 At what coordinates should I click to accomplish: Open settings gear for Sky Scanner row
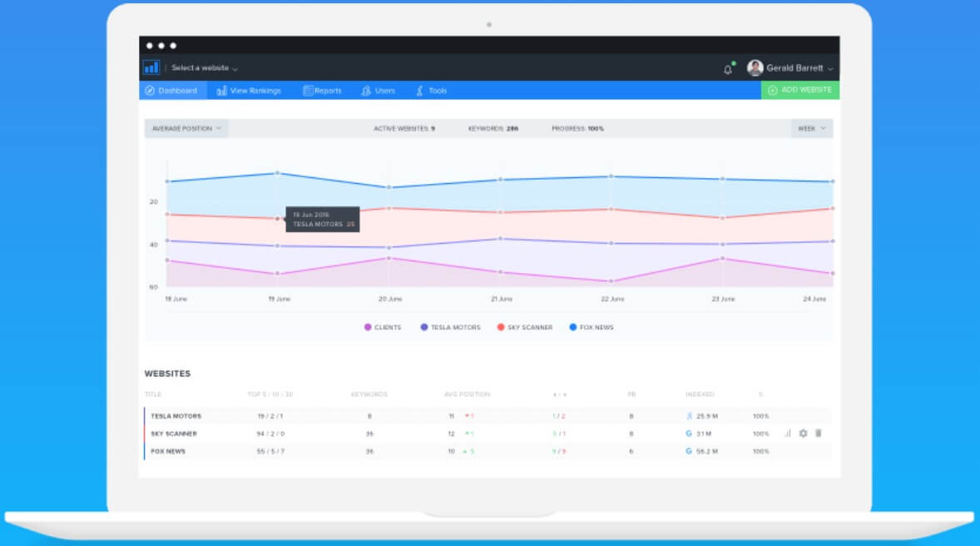click(803, 434)
